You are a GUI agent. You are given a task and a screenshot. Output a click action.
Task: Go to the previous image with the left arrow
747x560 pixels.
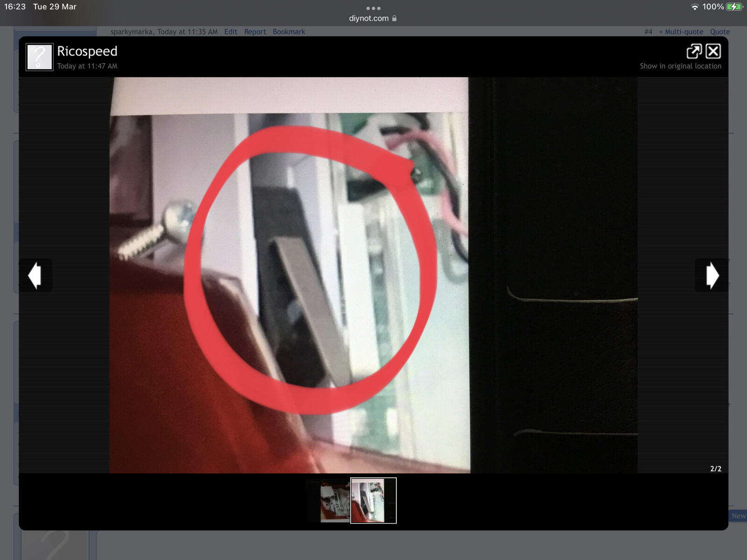point(35,275)
